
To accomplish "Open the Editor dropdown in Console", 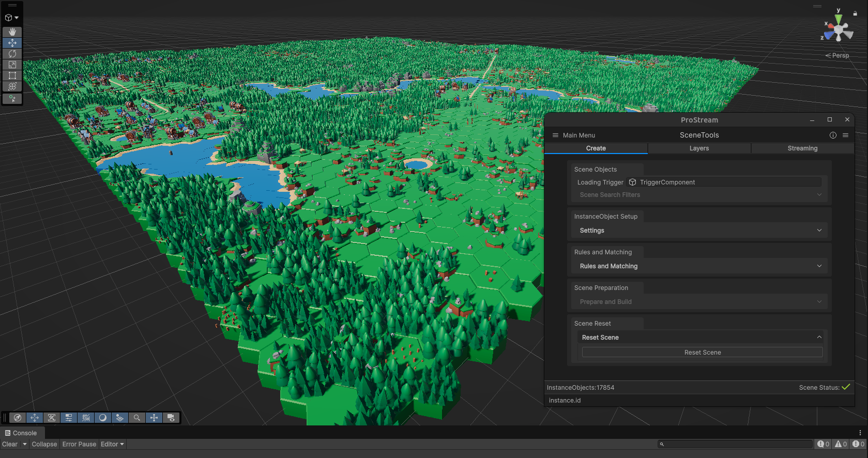I will click(112, 444).
